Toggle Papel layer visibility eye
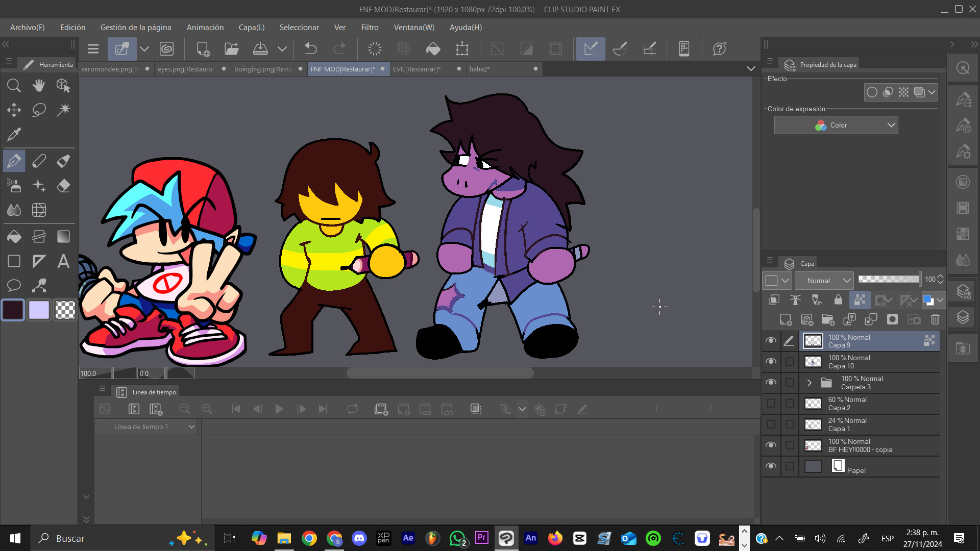The height and width of the screenshot is (551, 980). coord(771,466)
